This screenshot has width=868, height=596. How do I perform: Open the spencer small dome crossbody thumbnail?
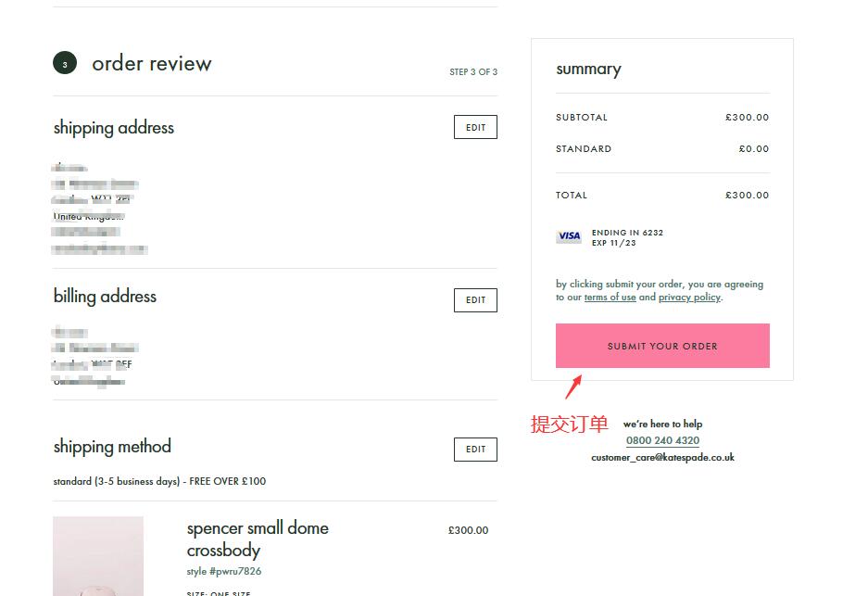click(x=98, y=556)
